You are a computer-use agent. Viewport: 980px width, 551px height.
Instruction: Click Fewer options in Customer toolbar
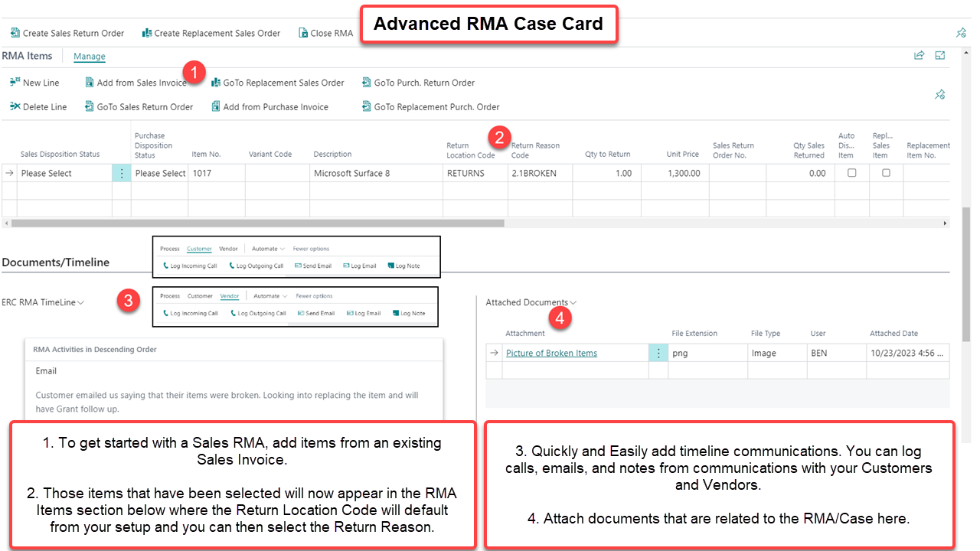[311, 249]
